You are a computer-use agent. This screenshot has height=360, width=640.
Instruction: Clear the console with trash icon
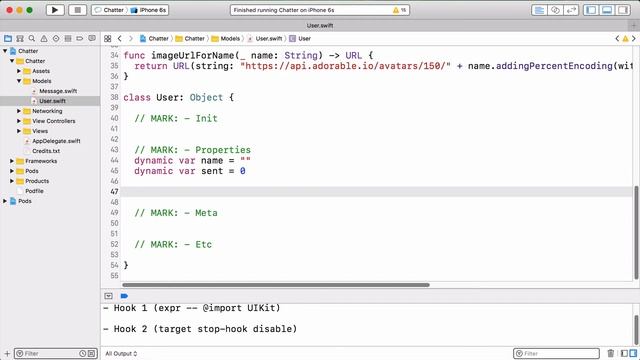click(x=611, y=353)
